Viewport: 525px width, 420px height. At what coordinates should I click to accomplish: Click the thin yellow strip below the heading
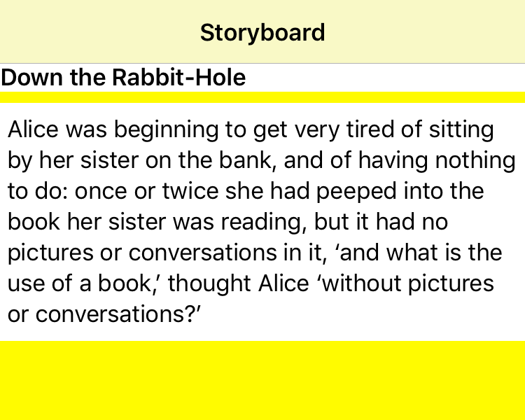pos(262,97)
